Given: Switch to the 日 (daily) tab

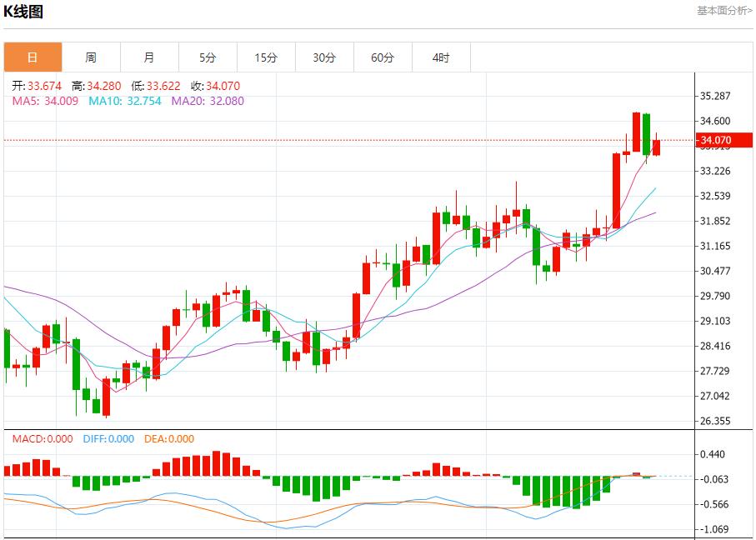Looking at the screenshot, I should point(33,57).
